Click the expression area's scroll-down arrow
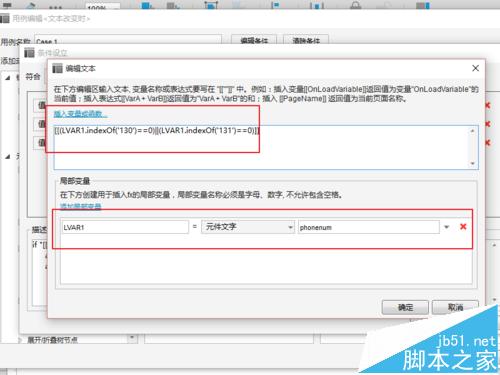The width and height of the screenshot is (500, 375). click(x=472, y=163)
